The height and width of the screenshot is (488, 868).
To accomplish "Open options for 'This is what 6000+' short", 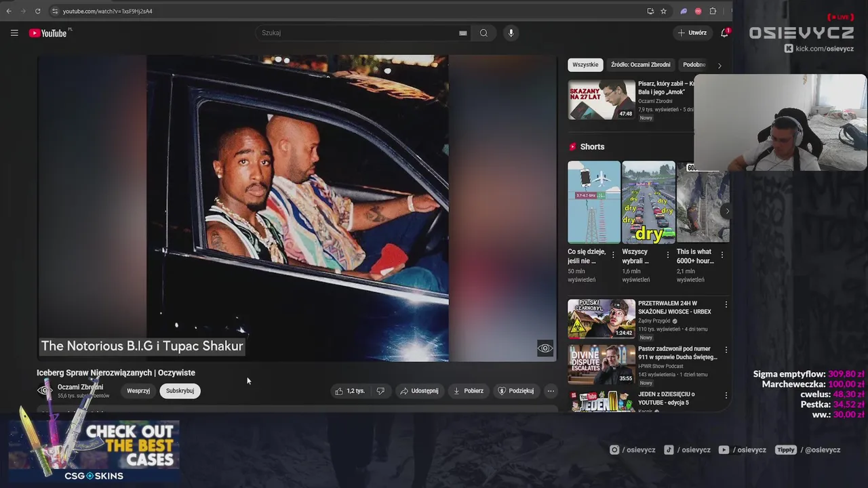I will coord(722,255).
